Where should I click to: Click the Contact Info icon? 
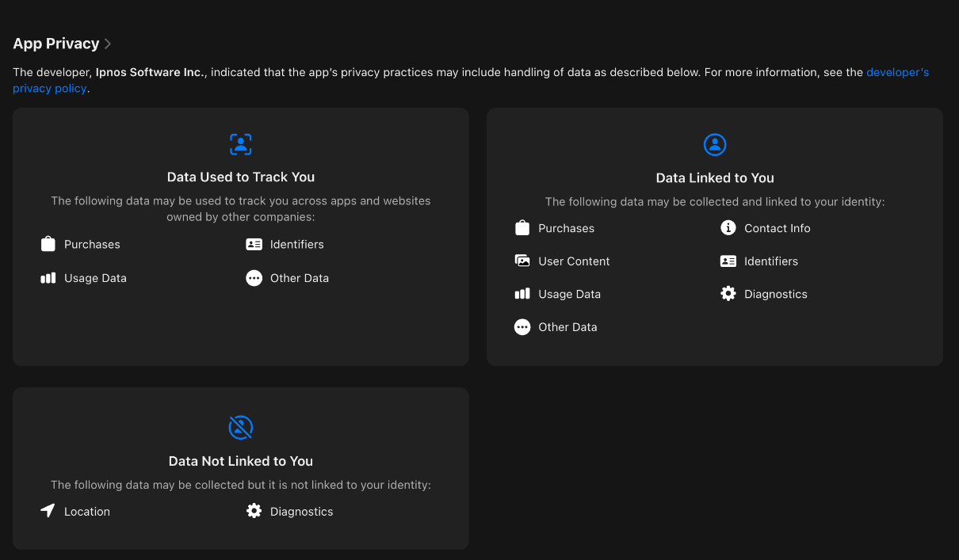(x=728, y=228)
